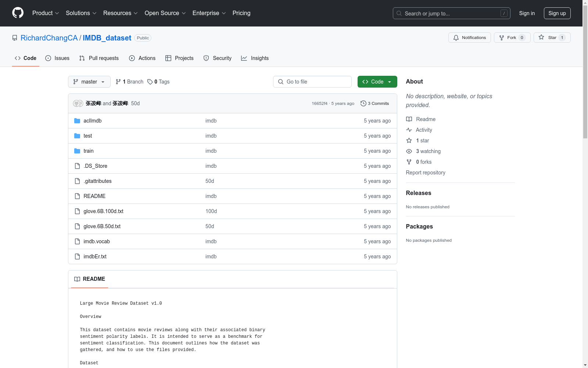Open Activity pulse icon in About
This screenshot has height=368, width=588.
409,130
